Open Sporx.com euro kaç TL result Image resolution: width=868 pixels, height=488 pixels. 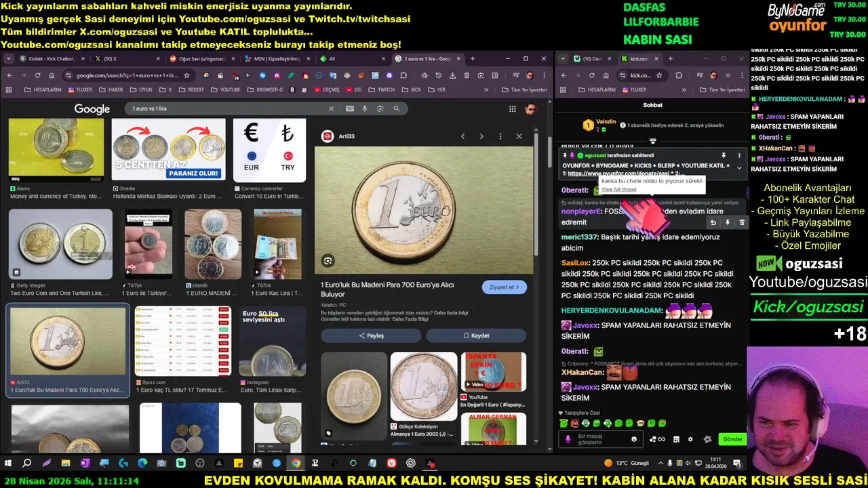(x=182, y=340)
